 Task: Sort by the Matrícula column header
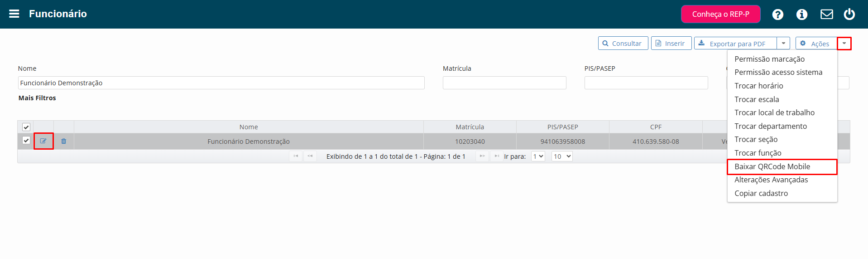point(470,127)
